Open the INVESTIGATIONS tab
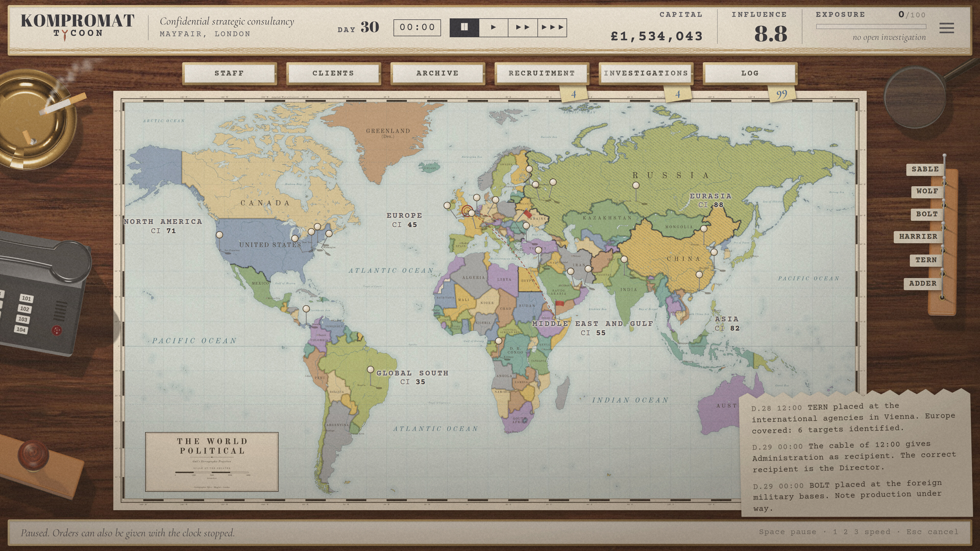980x551 pixels. point(646,73)
